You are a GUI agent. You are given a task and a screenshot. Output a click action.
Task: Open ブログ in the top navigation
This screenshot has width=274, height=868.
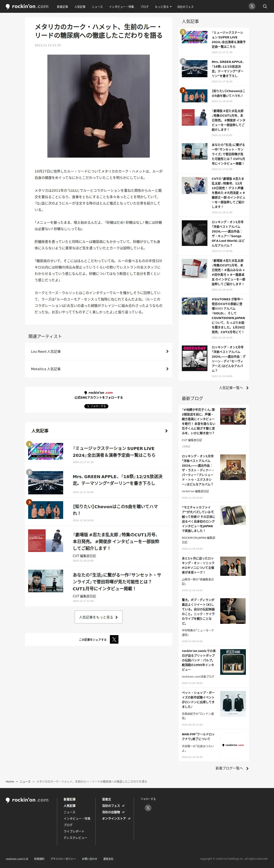144,7
